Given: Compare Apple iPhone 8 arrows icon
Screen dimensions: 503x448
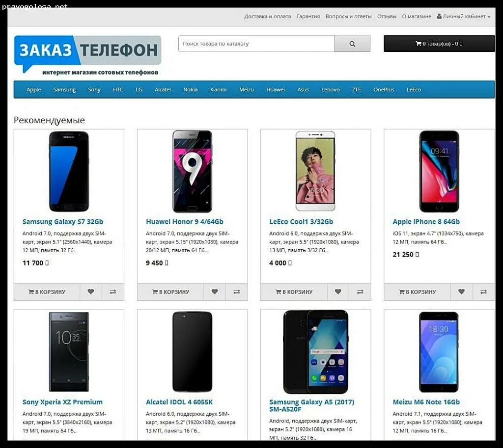Looking at the screenshot, I should tap(483, 291).
